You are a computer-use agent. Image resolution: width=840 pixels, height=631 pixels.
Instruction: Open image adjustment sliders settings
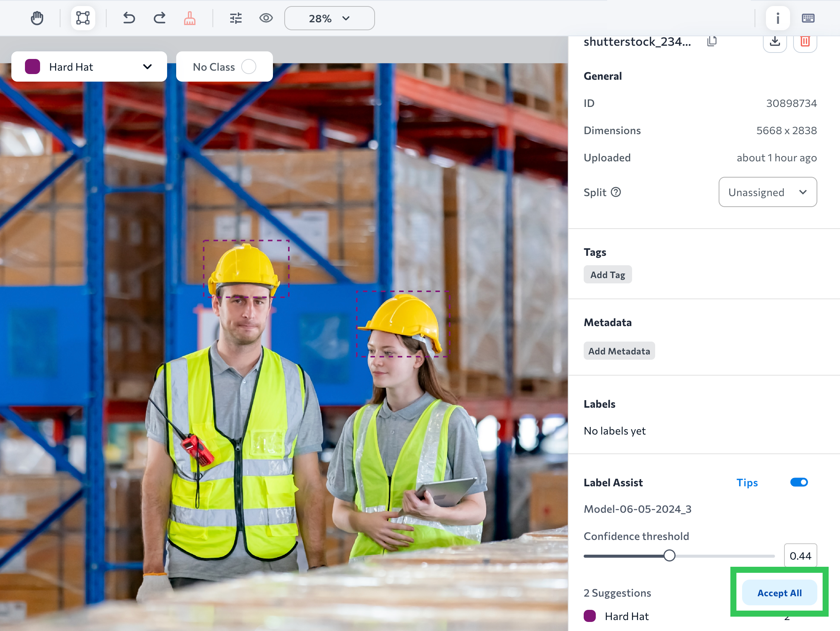coord(236,18)
